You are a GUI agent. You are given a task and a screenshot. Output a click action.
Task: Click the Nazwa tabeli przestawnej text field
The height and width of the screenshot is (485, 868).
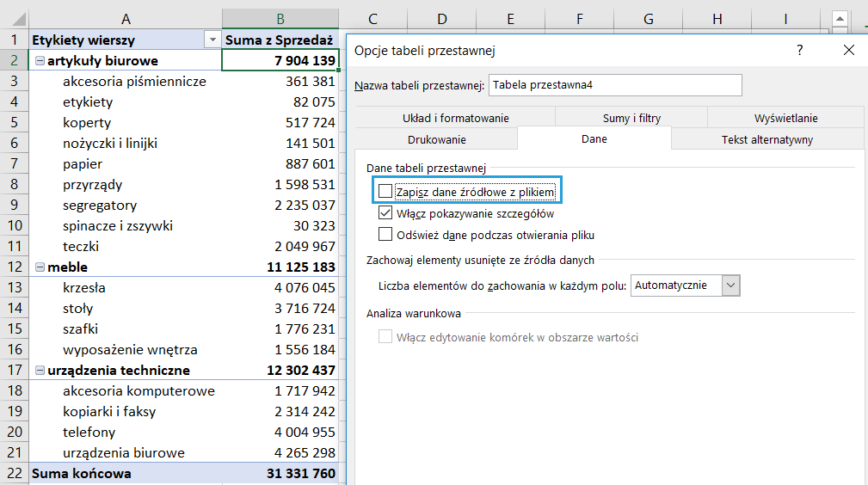(614, 85)
